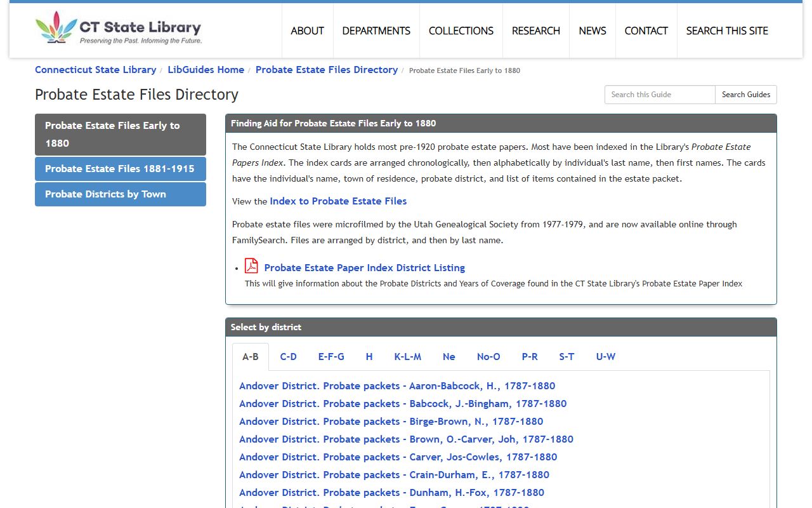Focus the Search this Guide field
Screen dimensions: 812x508
pyautogui.click(x=660, y=95)
